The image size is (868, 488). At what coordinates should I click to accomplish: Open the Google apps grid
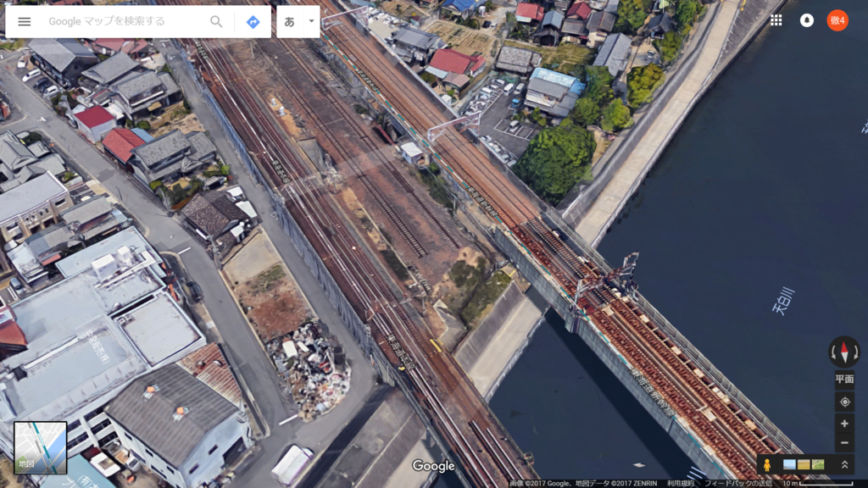[776, 20]
